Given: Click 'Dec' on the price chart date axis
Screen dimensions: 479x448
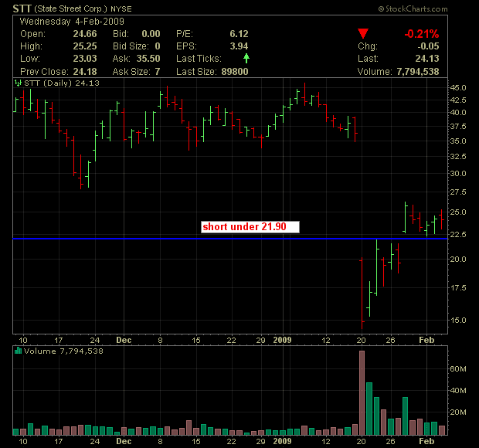Looking at the screenshot, I should click(124, 340).
